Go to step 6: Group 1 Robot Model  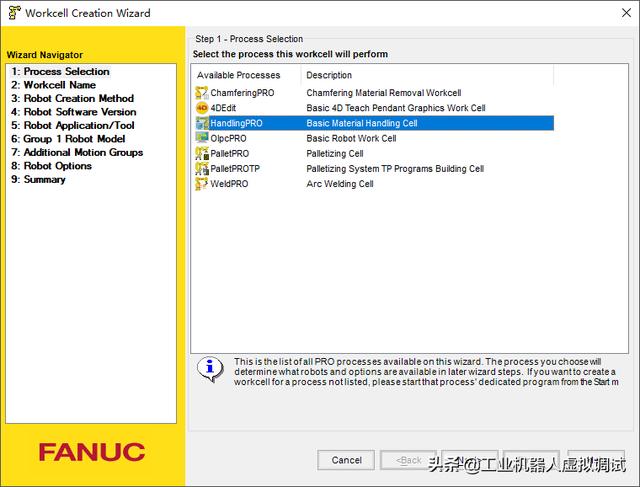click(x=68, y=139)
